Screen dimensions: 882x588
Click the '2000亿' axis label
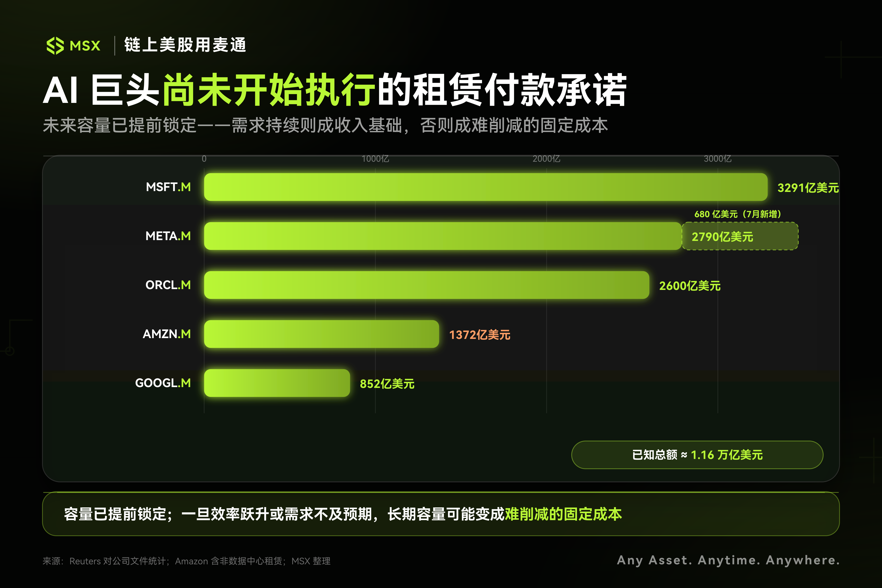tap(546, 159)
